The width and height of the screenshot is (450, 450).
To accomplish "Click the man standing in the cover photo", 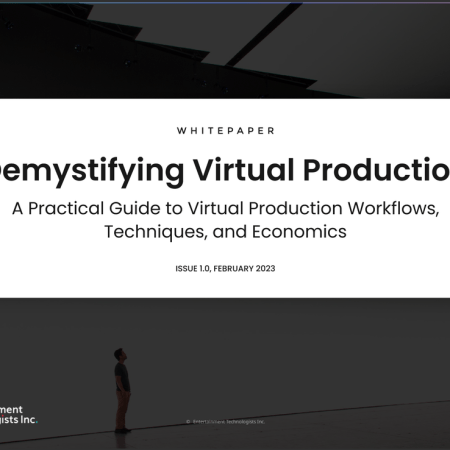I will (122, 390).
